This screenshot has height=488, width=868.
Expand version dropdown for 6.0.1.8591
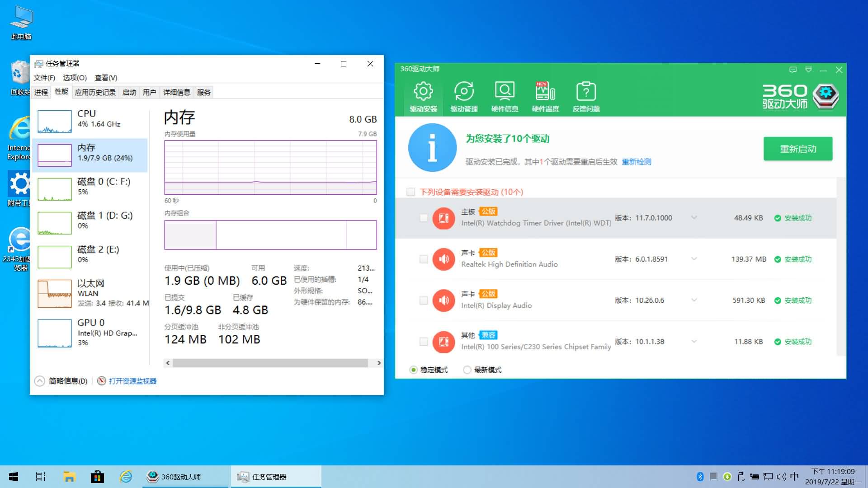694,259
